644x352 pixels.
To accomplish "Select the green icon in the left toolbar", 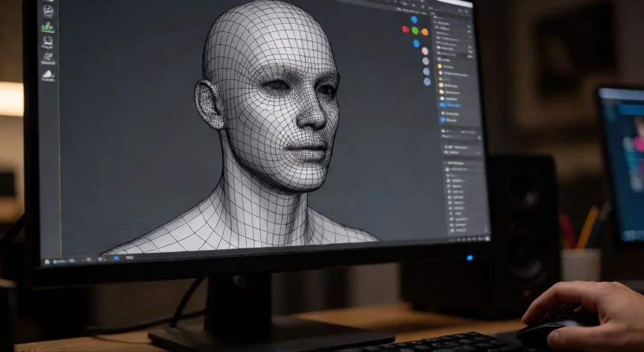I will click(48, 27).
